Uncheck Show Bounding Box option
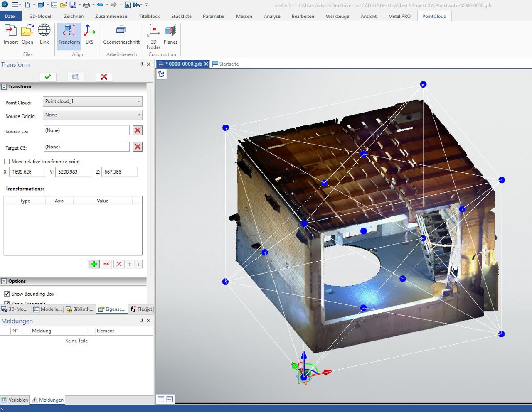Screen dimensions: 532x412 pos(7,294)
